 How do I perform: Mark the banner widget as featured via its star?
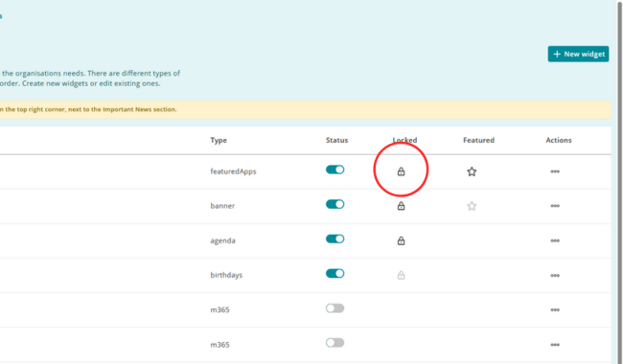pyautogui.click(x=472, y=206)
